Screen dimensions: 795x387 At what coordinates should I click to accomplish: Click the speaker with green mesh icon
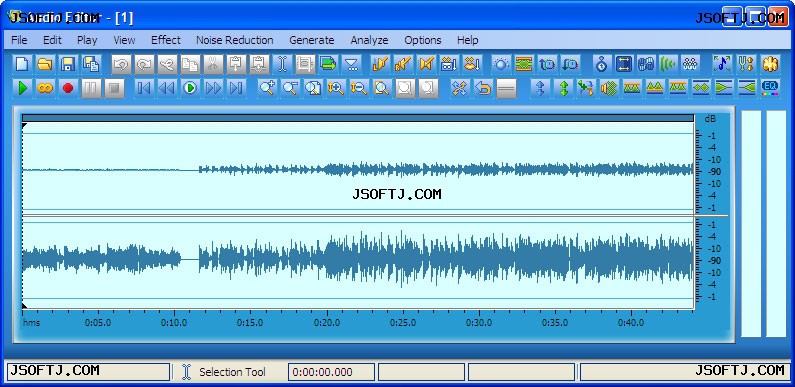[609, 88]
